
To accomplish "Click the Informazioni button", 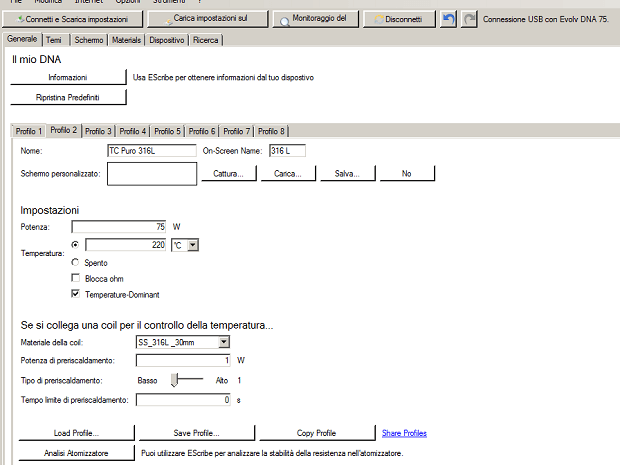I will pos(68,77).
